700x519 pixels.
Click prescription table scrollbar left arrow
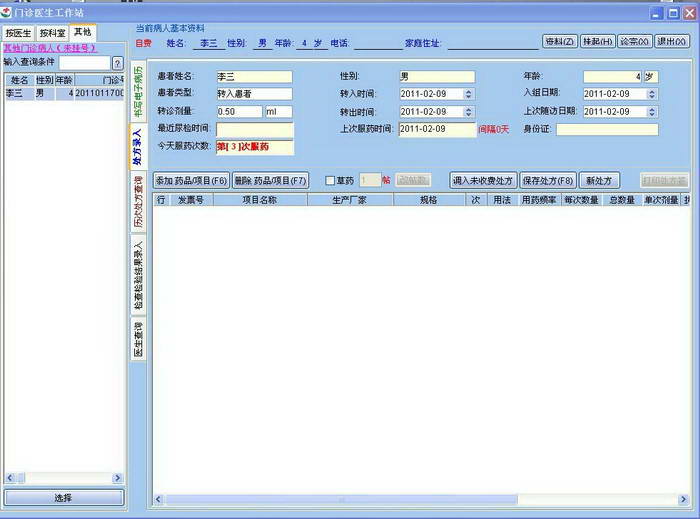pyautogui.click(x=158, y=499)
